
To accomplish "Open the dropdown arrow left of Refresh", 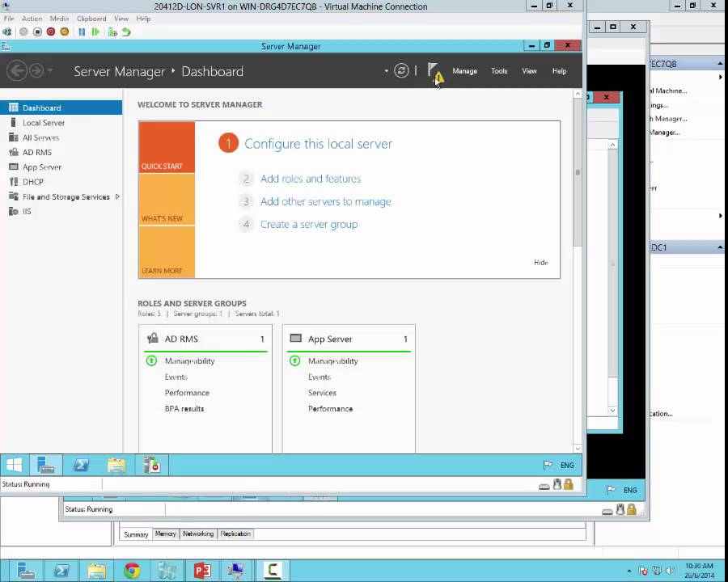I will pyautogui.click(x=387, y=71).
